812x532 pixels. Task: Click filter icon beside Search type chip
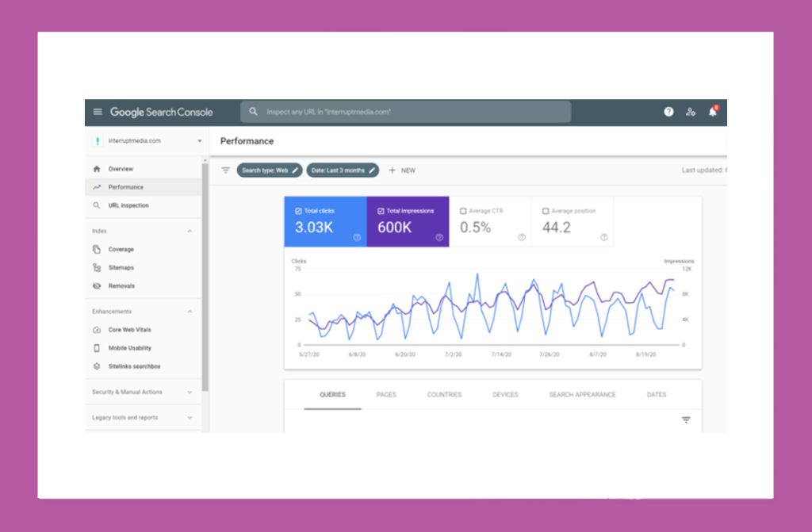226,170
